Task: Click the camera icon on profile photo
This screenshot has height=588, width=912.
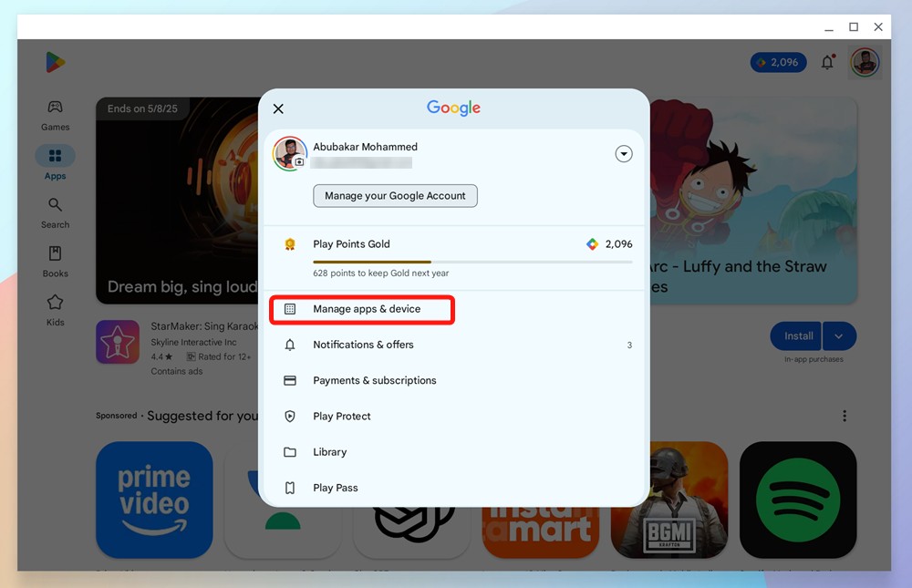Action: (x=299, y=162)
